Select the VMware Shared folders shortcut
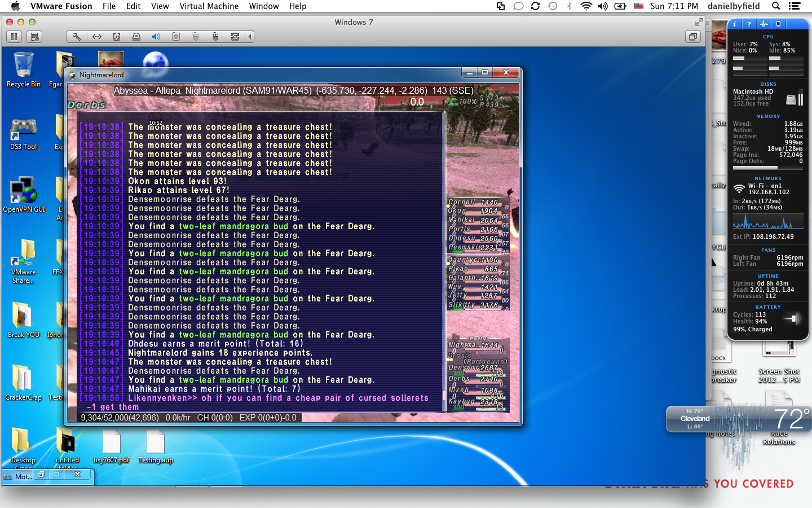812x508 pixels. [23, 261]
